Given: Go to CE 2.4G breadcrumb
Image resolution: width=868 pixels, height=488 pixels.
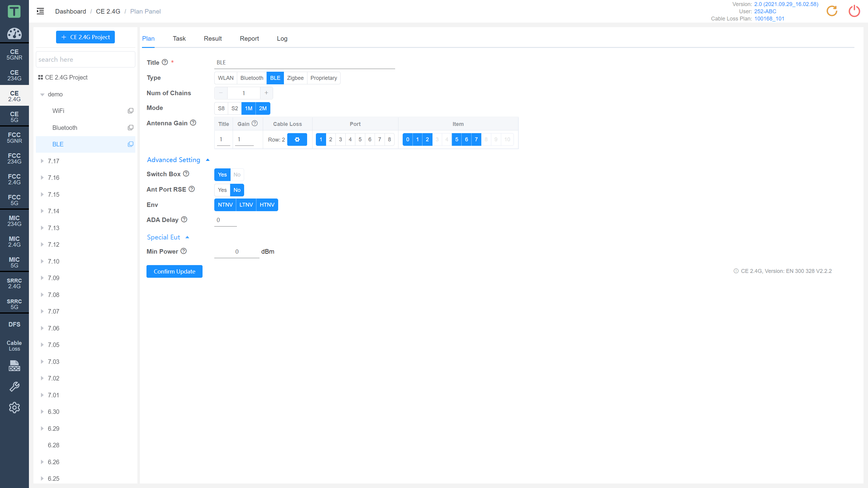Looking at the screenshot, I should point(108,11).
